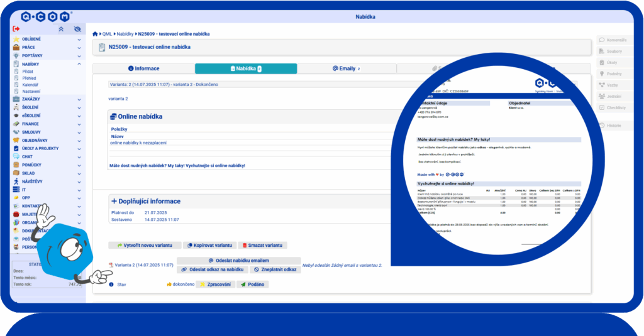Set status to Zpracování
This screenshot has height=336, width=644.
coord(215,285)
